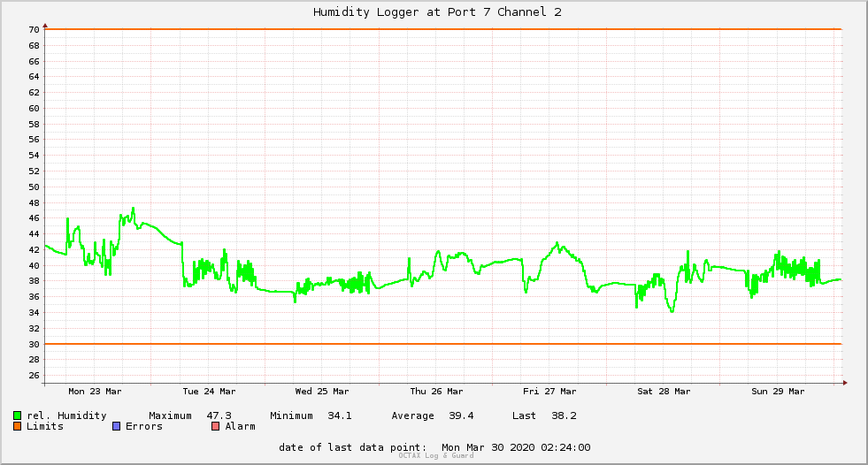Click the Last value 38.2
Screen dimensions: 868x465
[x=564, y=415]
